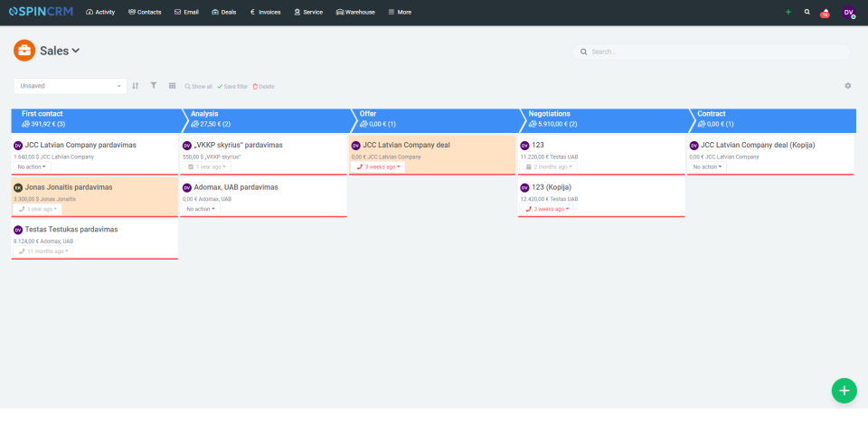Screen dimensions: 868x427
Task: Open notifications bell with red badge
Action: click(x=826, y=12)
